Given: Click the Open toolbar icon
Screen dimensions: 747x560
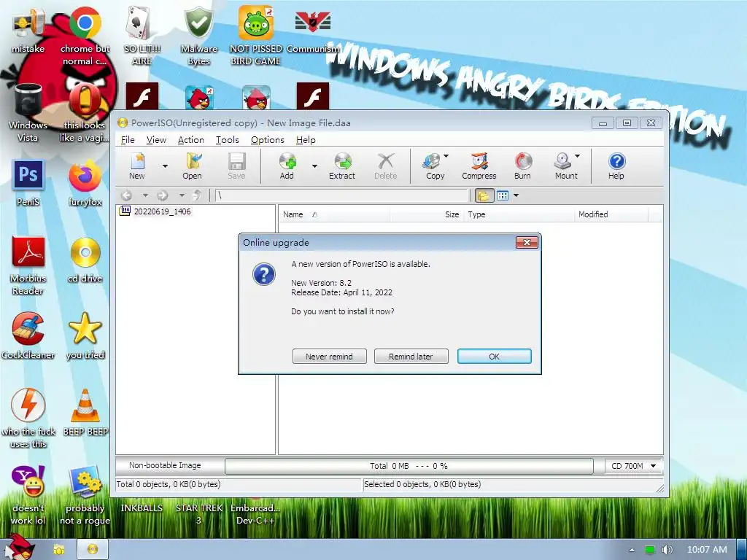Looking at the screenshot, I should [193, 166].
